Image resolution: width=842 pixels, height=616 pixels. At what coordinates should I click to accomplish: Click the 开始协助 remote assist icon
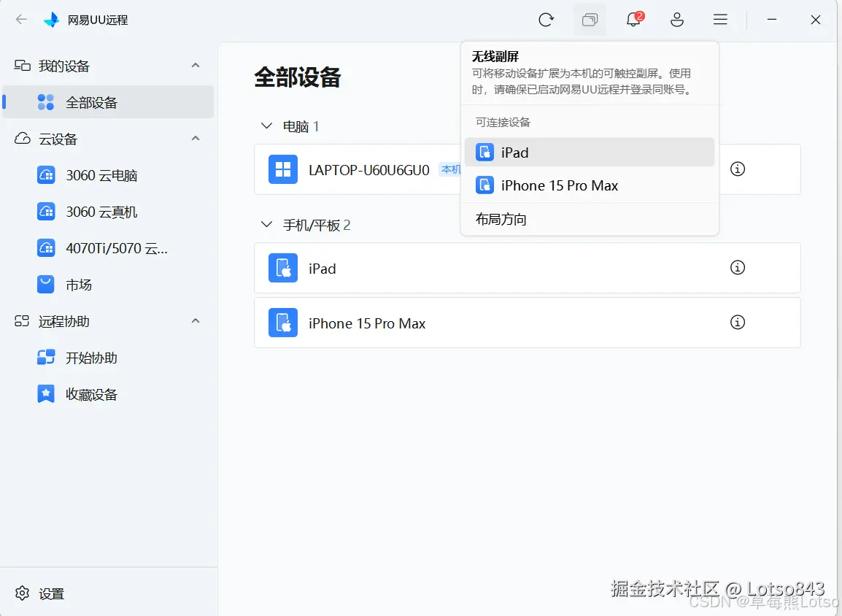click(x=46, y=358)
